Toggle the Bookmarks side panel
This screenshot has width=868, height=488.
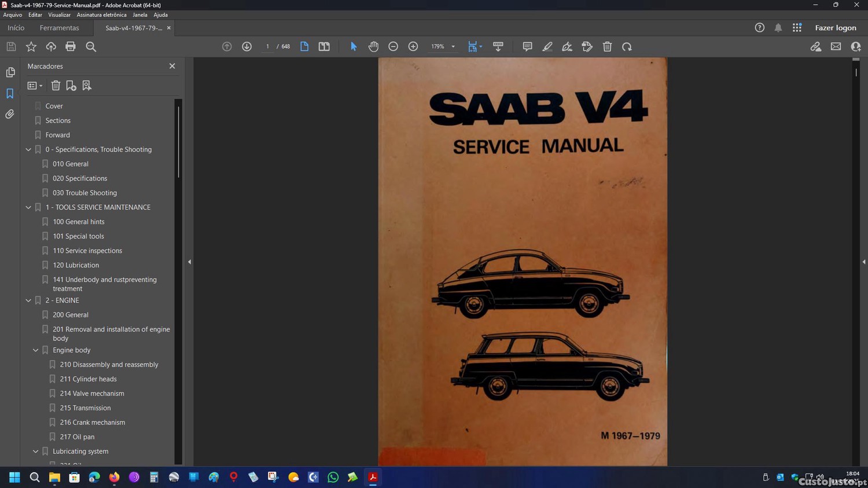(10, 93)
